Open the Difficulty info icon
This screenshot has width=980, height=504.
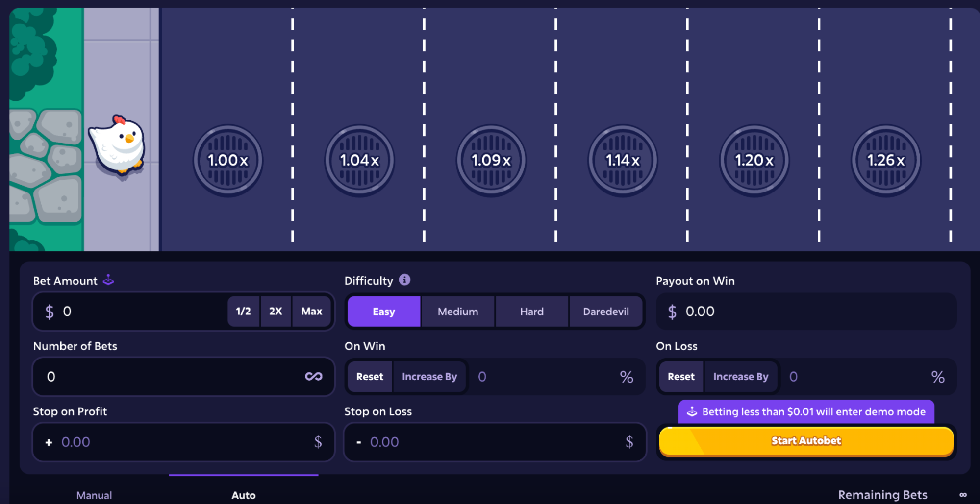(x=404, y=280)
